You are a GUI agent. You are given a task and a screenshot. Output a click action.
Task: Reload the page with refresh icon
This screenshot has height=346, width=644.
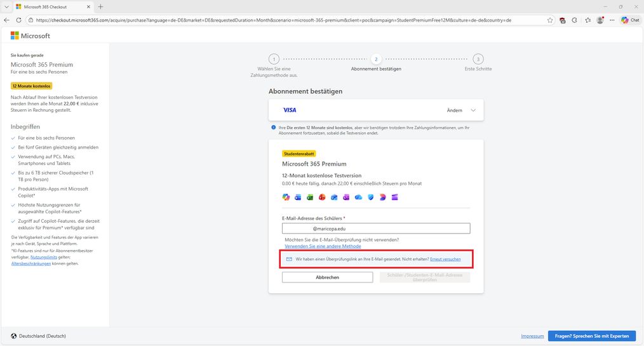tap(18, 20)
